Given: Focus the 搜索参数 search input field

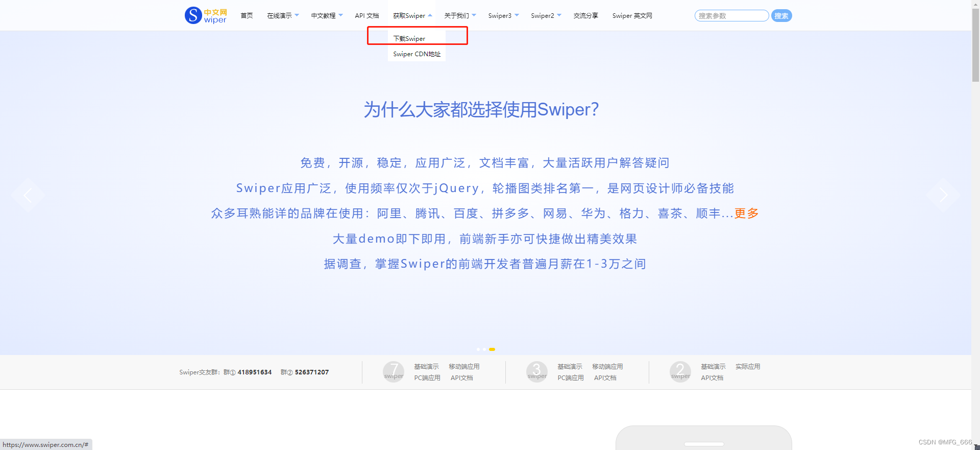Looking at the screenshot, I should [x=731, y=16].
